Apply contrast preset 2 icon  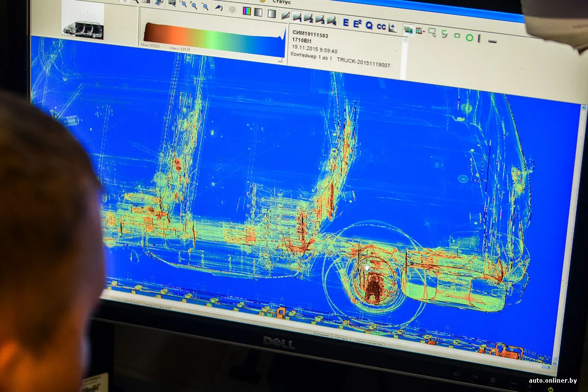(x=309, y=19)
